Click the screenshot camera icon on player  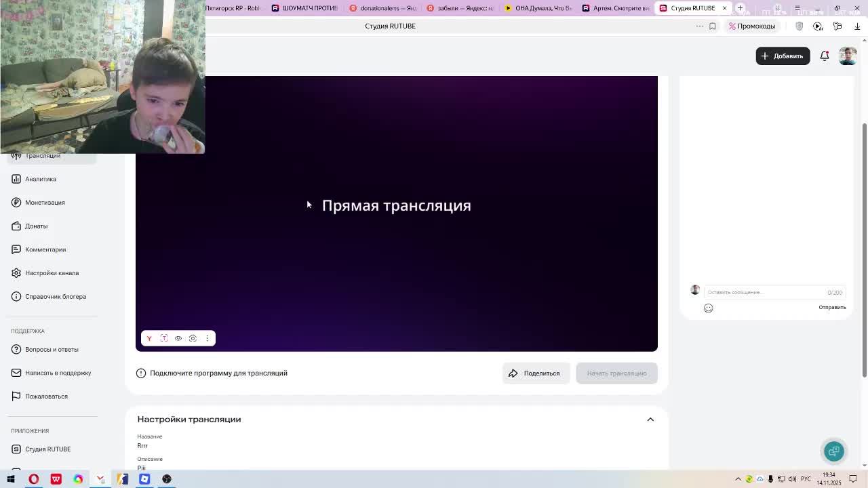coord(193,338)
